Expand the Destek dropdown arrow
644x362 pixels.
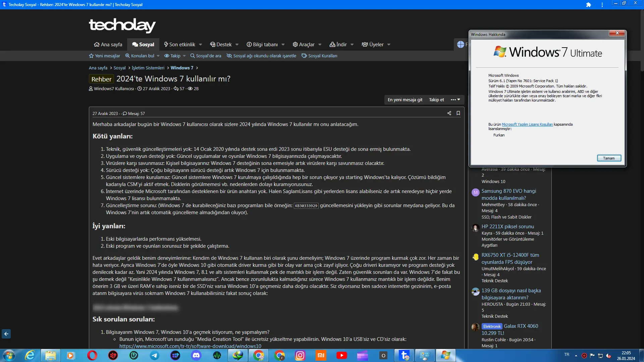tap(237, 45)
